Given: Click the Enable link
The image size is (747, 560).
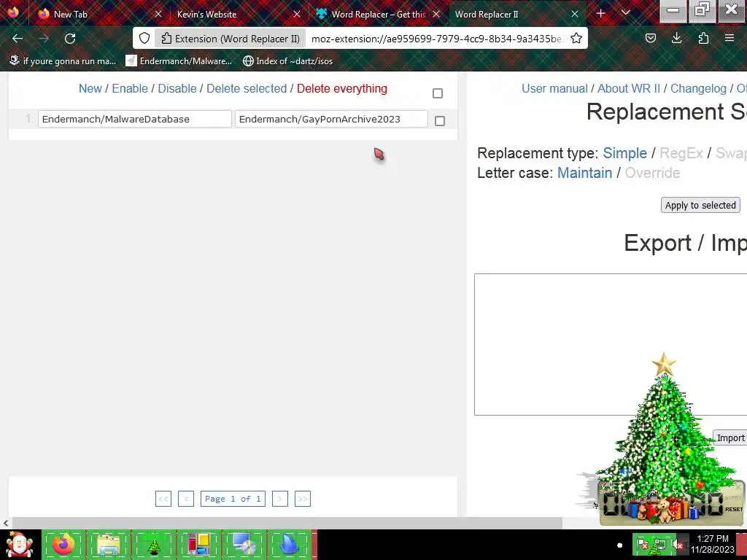Looking at the screenshot, I should point(130,88).
